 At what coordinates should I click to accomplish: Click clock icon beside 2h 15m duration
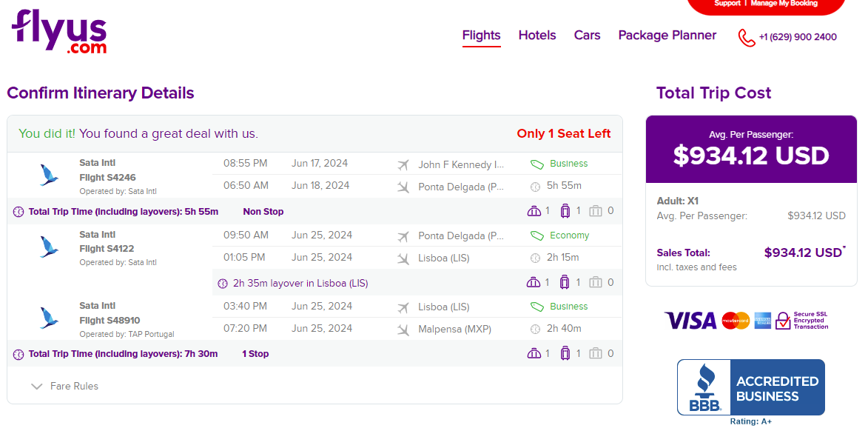(x=535, y=258)
